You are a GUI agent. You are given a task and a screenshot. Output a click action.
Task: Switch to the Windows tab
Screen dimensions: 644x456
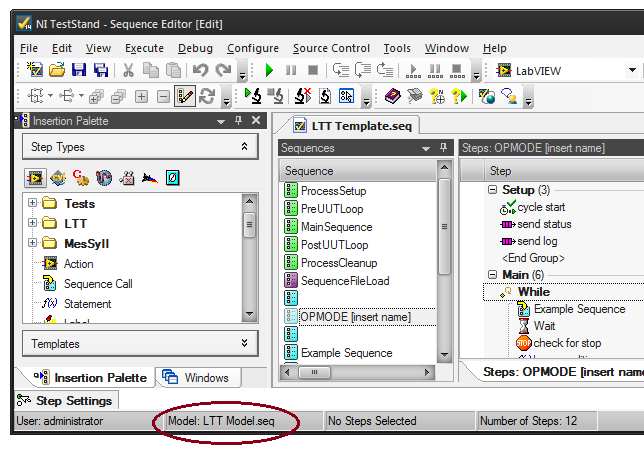199,377
